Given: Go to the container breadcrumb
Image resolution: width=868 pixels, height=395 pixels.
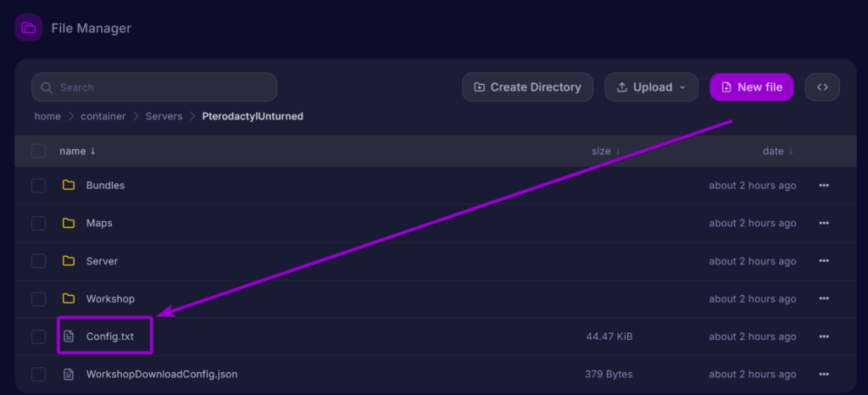Looking at the screenshot, I should tap(103, 117).
